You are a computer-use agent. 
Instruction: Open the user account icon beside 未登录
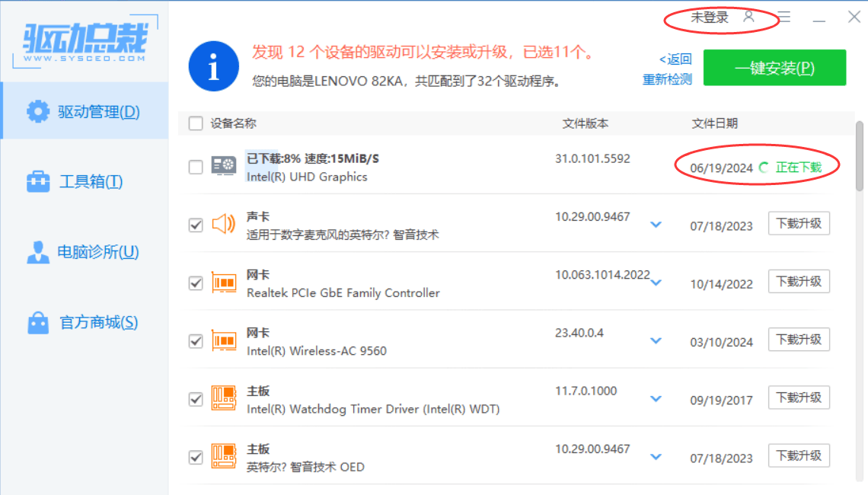[x=748, y=17]
